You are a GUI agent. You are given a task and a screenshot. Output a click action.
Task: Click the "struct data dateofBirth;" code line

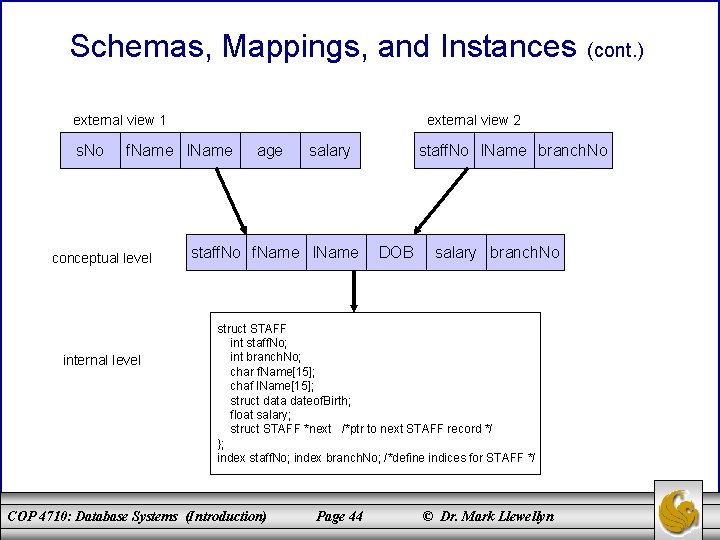pos(291,400)
